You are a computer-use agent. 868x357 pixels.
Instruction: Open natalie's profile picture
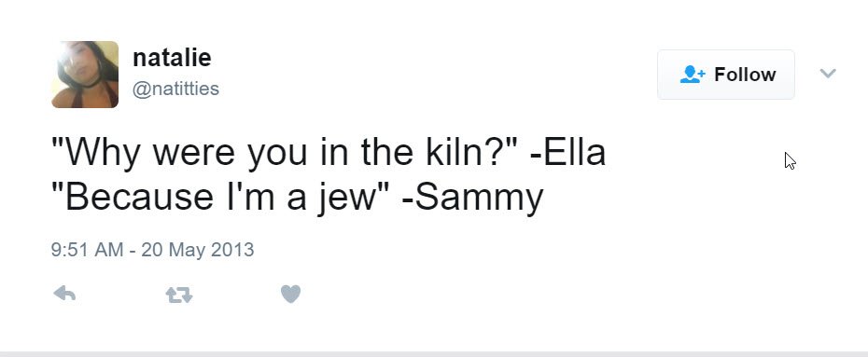(x=85, y=74)
